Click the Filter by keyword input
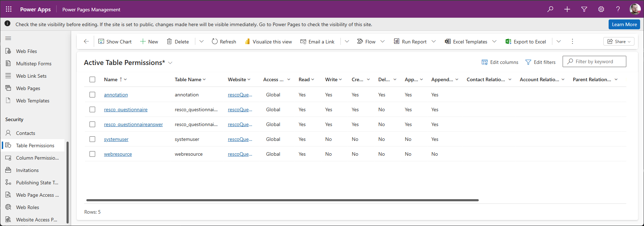 click(x=594, y=61)
